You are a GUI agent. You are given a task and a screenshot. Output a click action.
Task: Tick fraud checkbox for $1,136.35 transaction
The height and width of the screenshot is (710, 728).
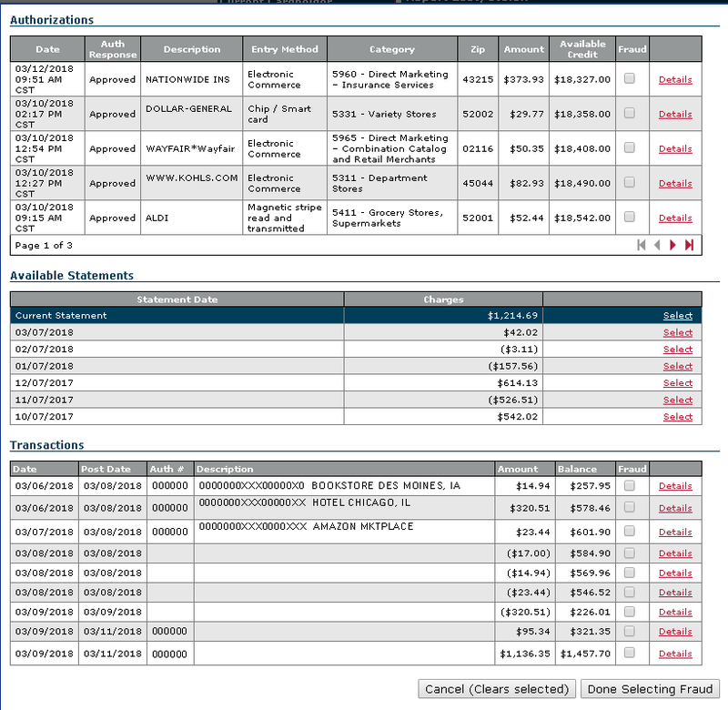tap(629, 653)
